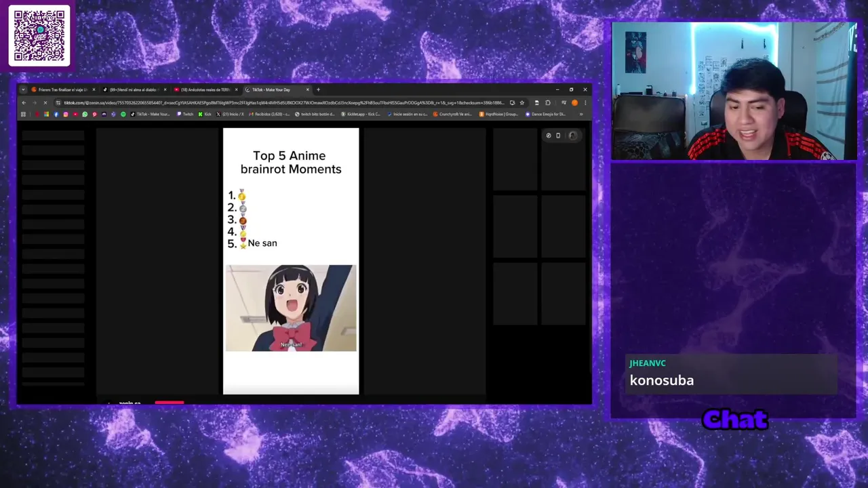Install app icon in address bar
Image resolution: width=868 pixels, height=488 pixels.
[x=513, y=103]
